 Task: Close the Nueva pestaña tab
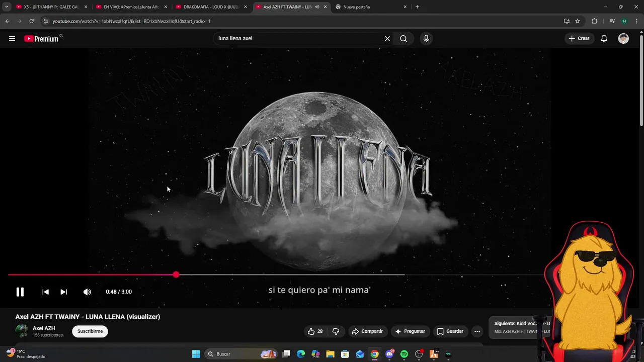405,7
